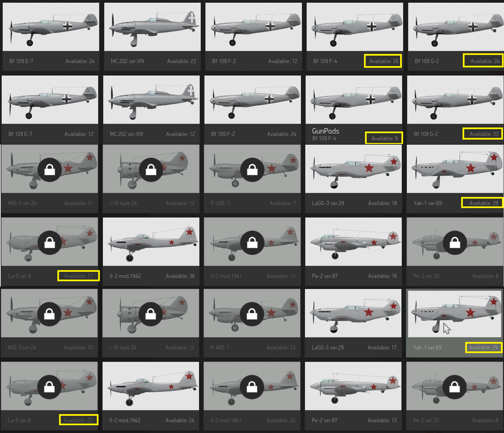This screenshot has height=433, width=504.
Task: Click lock icon on MiG-3 with 11 available
Action: click(x=50, y=170)
